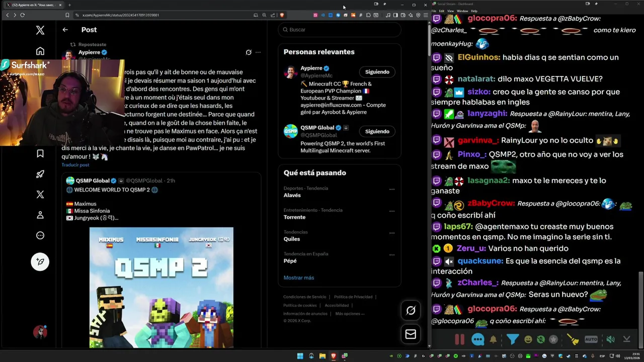Open the Window menu in Social Stream

pos(462,11)
